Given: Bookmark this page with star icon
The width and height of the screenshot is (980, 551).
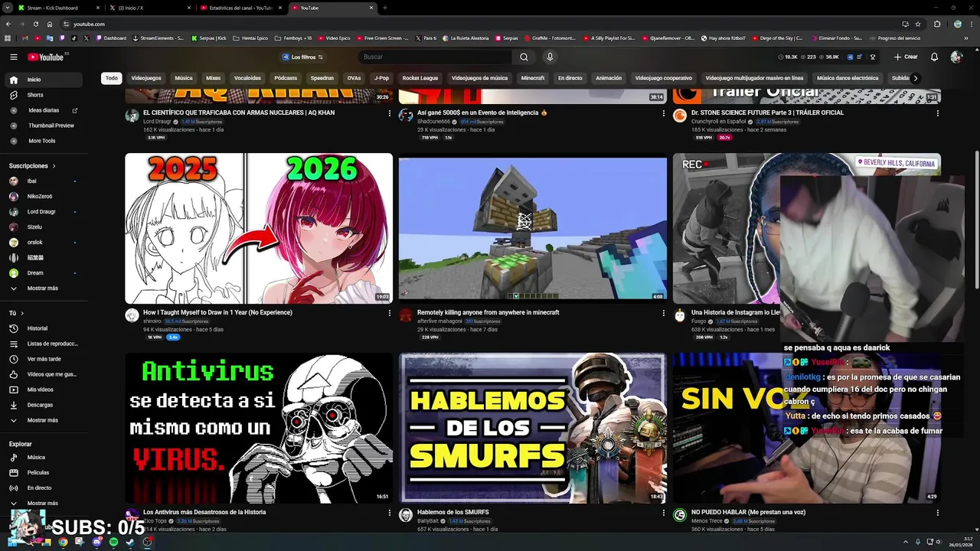Looking at the screenshot, I should tap(918, 24).
